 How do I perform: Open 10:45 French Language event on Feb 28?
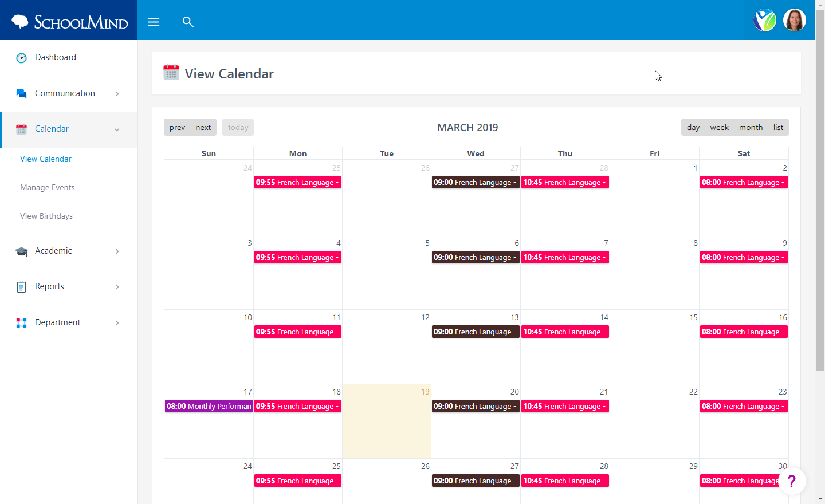click(565, 182)
